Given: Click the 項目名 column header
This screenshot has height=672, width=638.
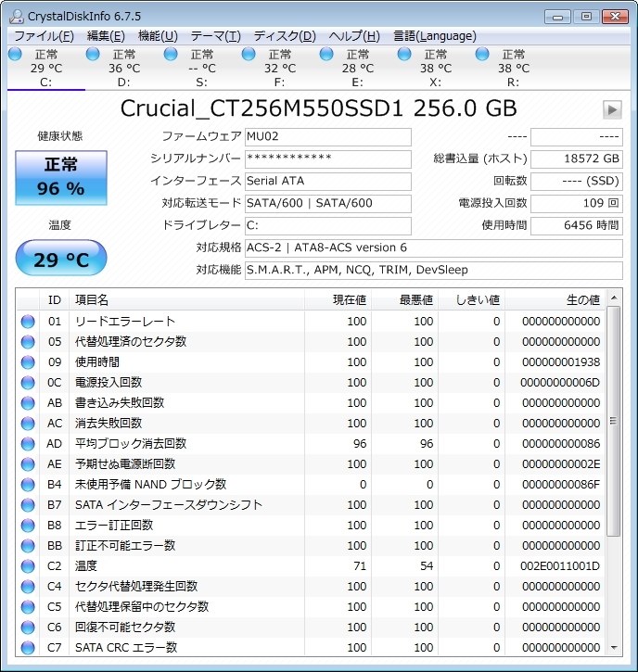Looking at the screenshot, I should pos(186,299).
